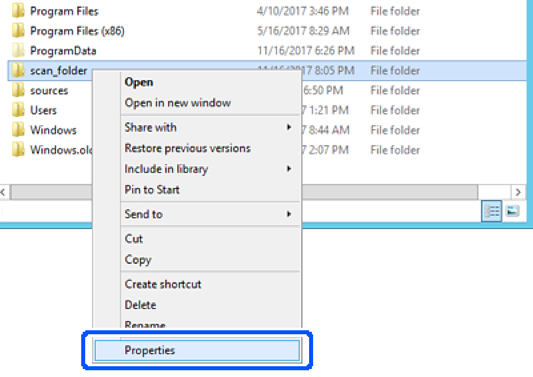Click the horizontal scrollbar right arrow
Screen dimensions: 533x377
(518, 192)
